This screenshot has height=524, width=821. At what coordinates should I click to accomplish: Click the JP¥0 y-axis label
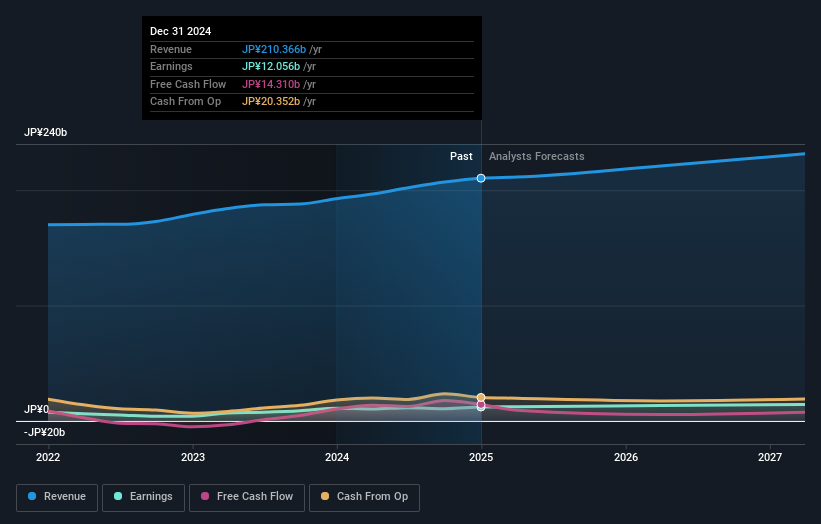click(36, 409)
